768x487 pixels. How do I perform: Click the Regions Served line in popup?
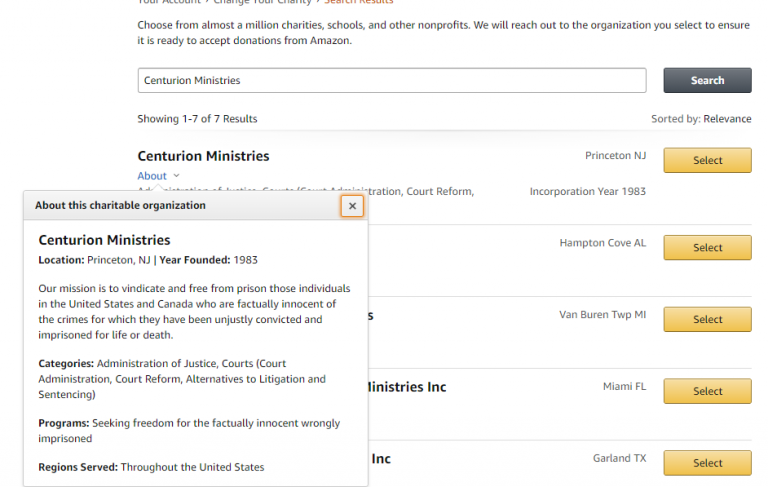(x=151, y=467)
